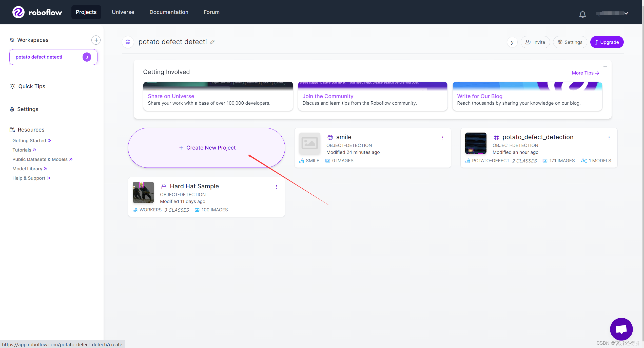Switch to the Universe tab

[123, 12]
